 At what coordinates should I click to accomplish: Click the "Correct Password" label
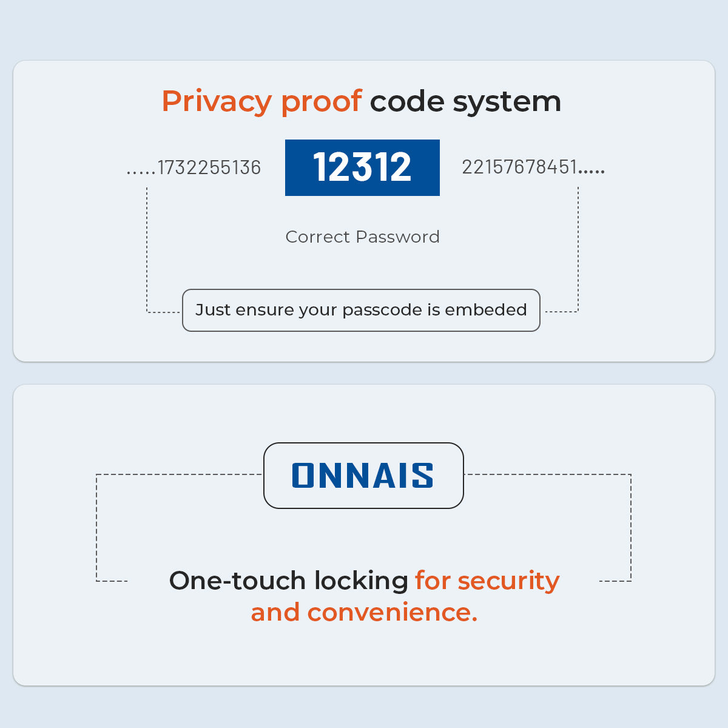point(362,237)
